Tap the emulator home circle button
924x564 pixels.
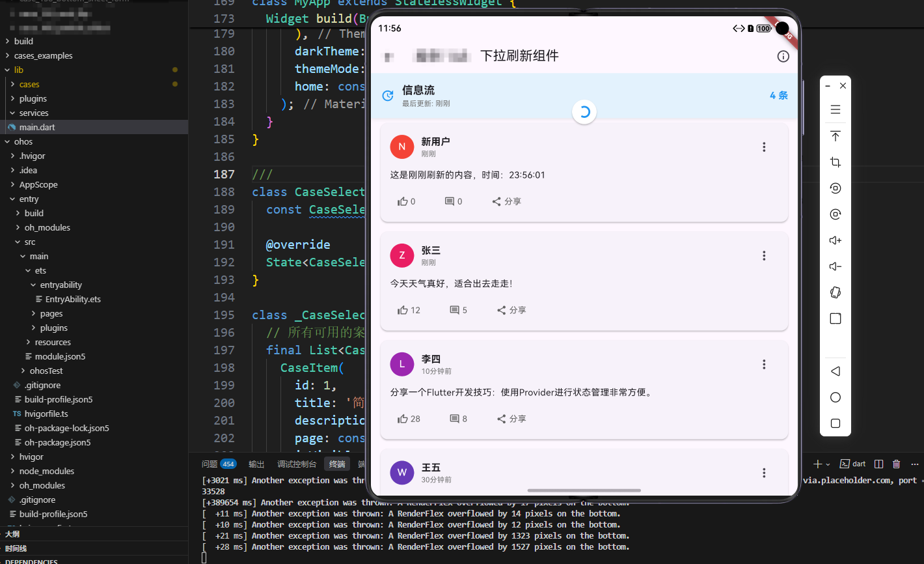pos(836,397)
